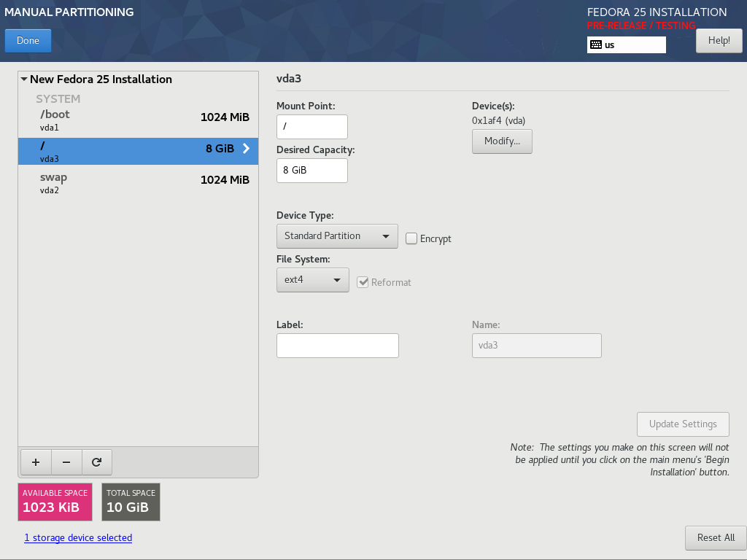Click the Done button
747x560 pixels.
tap(28, 41)
